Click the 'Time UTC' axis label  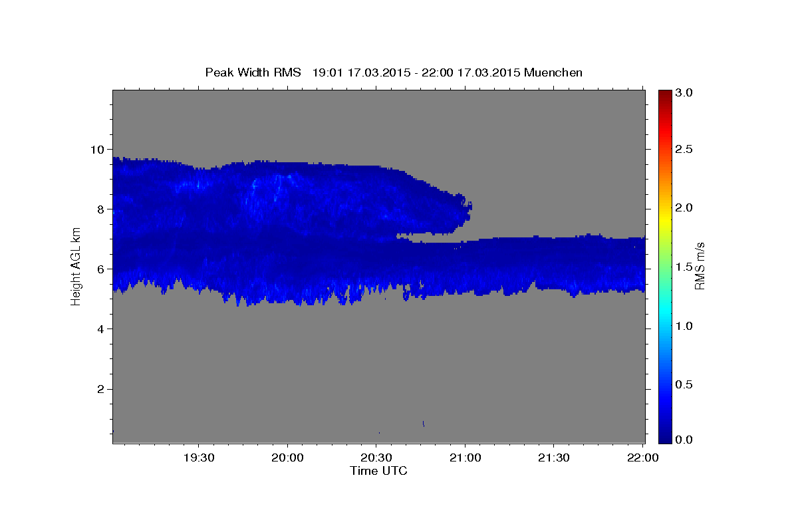pyautogui.click(x=378, y=471)
